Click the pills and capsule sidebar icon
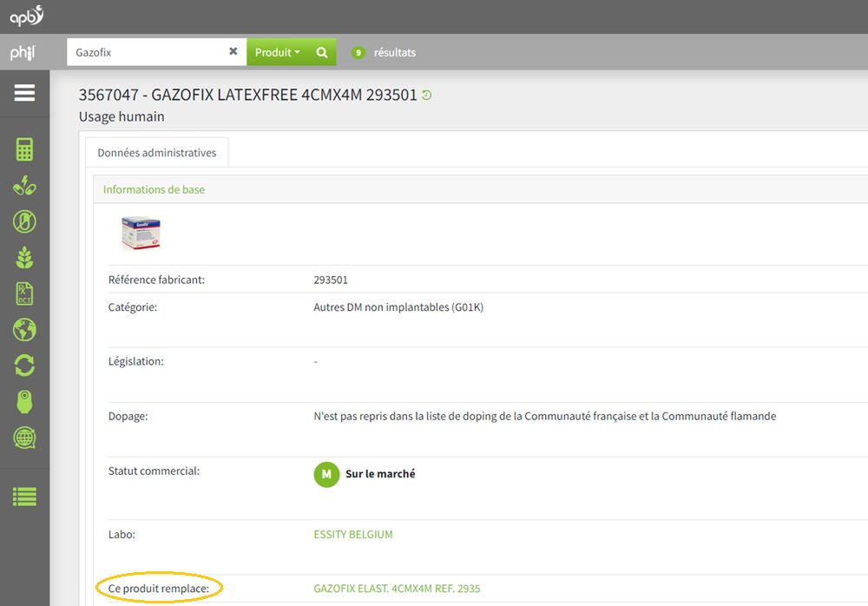 pyautogui.click(x=24, y=186)
